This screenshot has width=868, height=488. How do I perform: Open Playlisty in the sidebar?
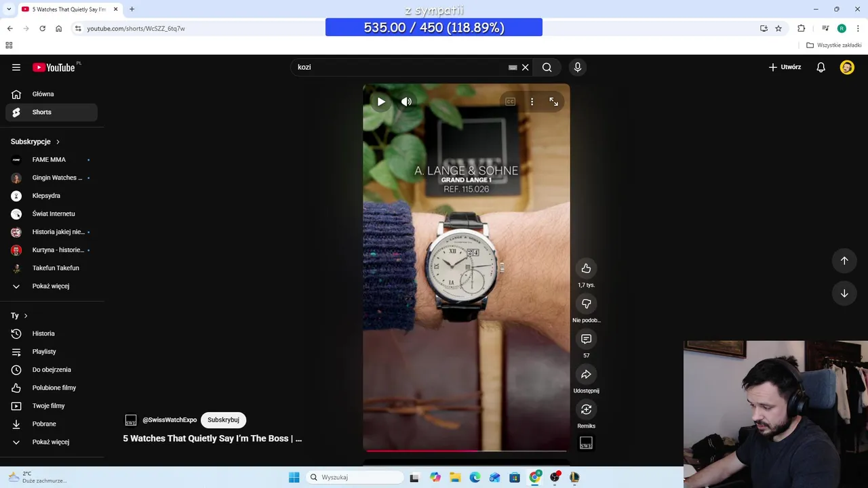click(x=52, y=352)
